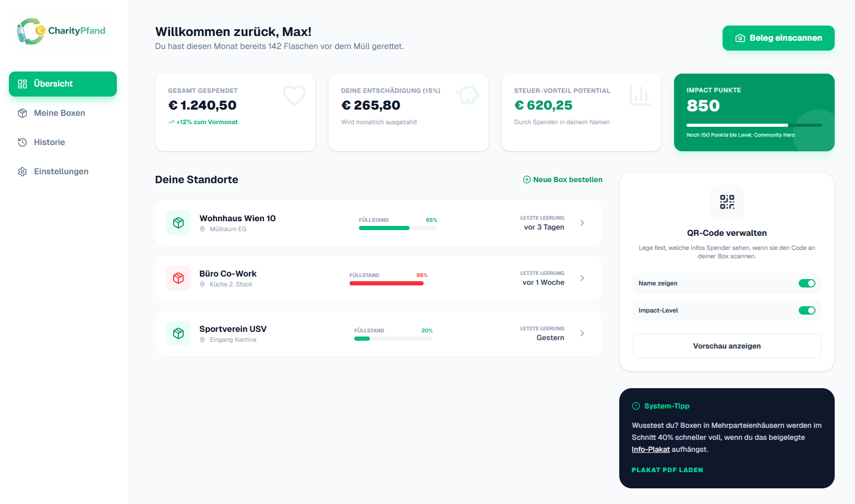
Task: Open Büro Co-Work details via chevron
Action: (582, 278)
